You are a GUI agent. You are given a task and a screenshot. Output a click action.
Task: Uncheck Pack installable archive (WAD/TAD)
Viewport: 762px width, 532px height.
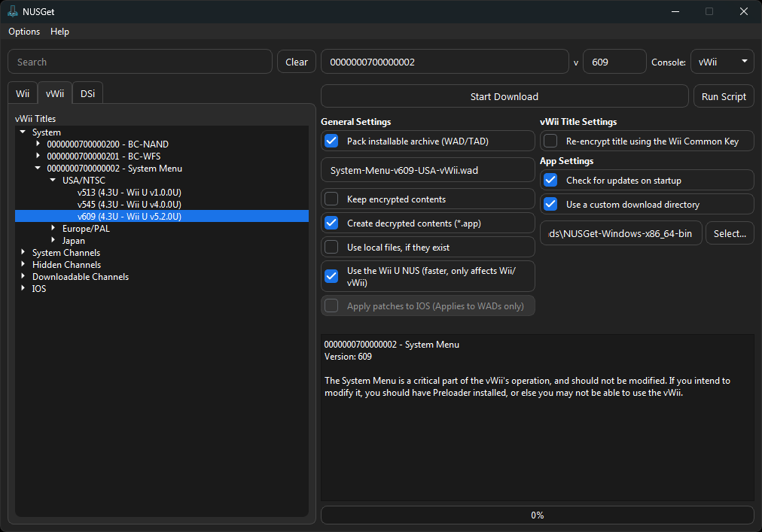click(331, 141)
